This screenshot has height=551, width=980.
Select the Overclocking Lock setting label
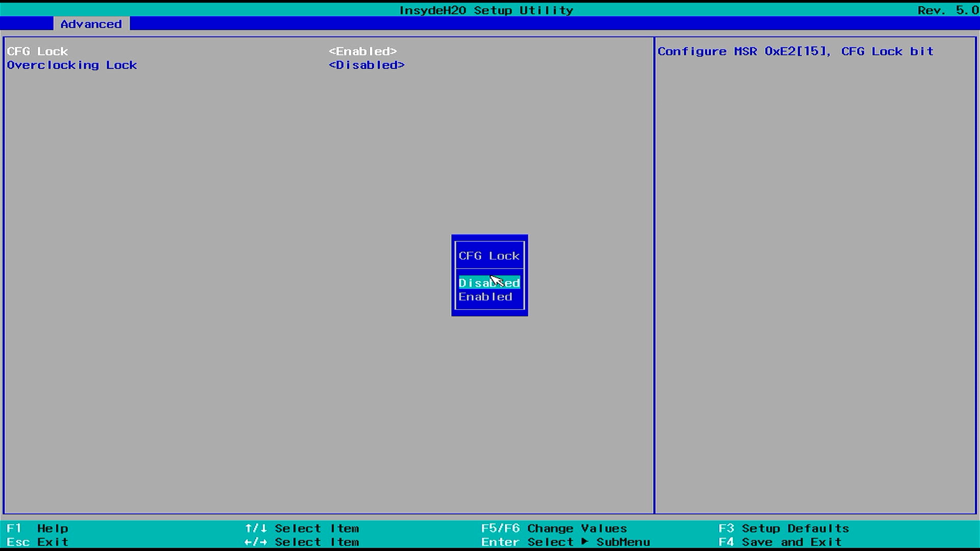coord(72,65)
